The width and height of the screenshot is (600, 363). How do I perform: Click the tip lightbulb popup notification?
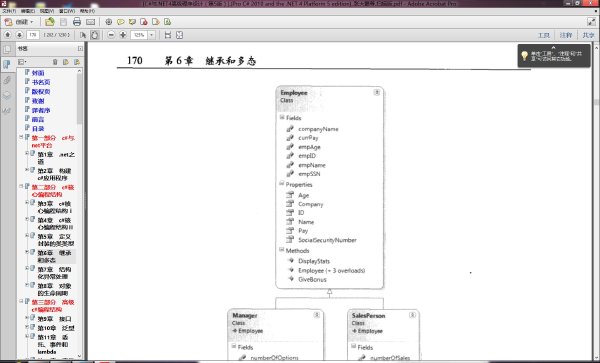tap(554, 56)
